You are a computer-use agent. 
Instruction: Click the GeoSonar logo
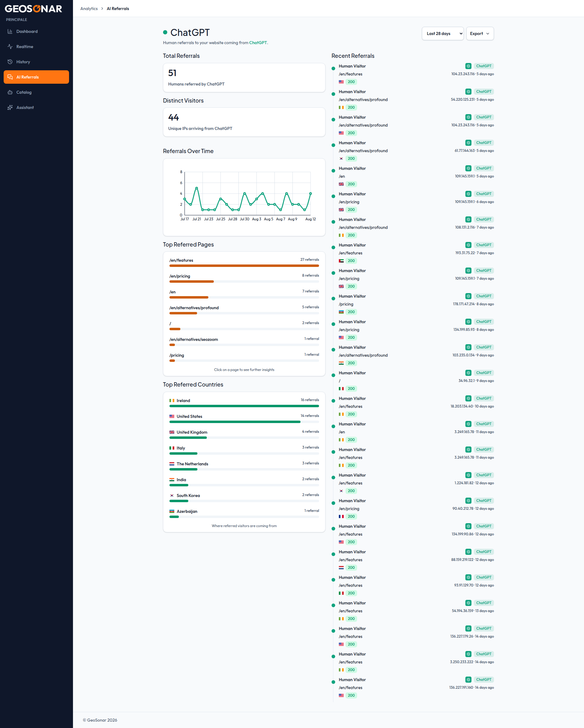[33, 9]
